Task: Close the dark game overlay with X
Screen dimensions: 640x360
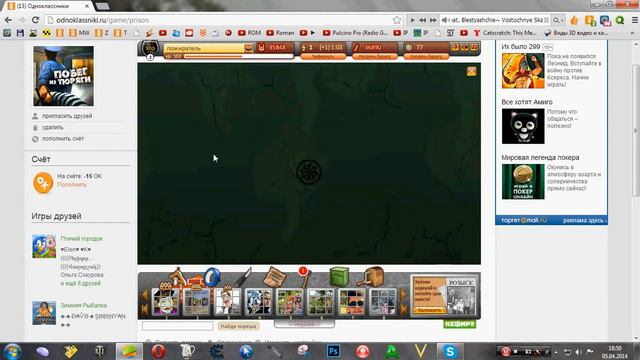Action: click(471, 71)
